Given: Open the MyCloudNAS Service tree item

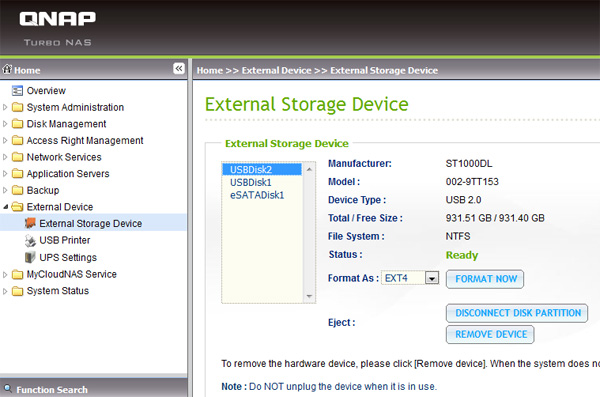Looking at the screenshot, I should pyautogui.click(x=71, y=274).
